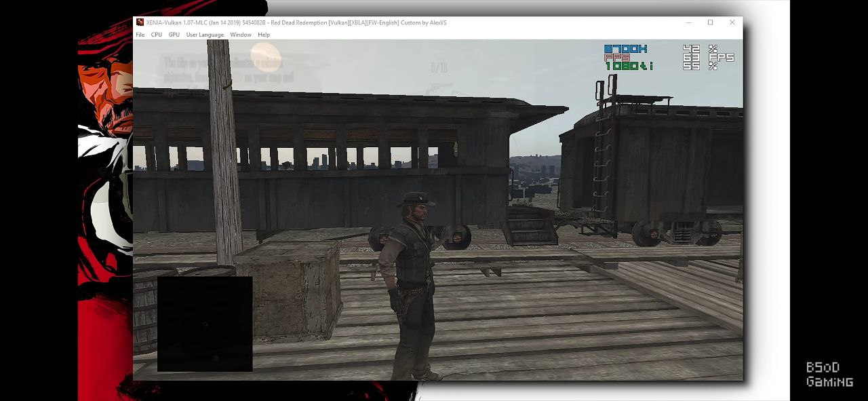
Task: Open the CPU menu
Action: pyautogui.click(x=157, y=35)
